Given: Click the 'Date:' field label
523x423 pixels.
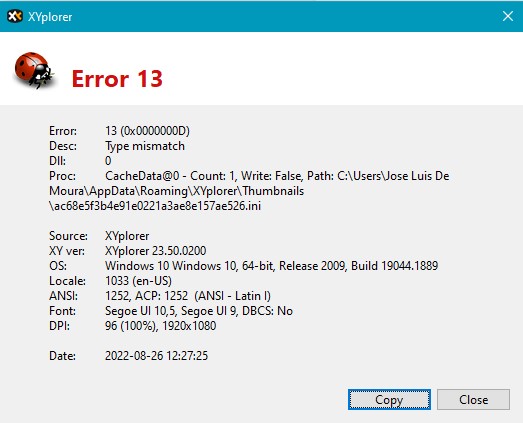Looking at the screenshot, I should 62,356.
